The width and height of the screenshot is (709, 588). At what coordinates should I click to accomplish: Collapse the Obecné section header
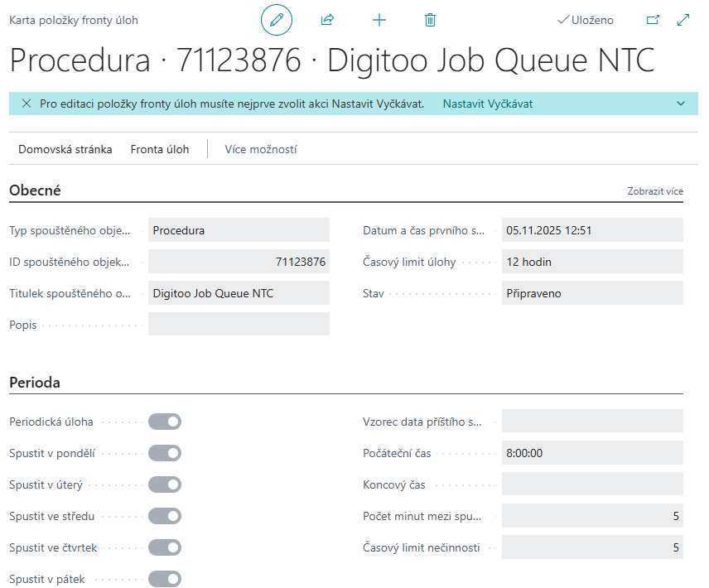(35, 190)
